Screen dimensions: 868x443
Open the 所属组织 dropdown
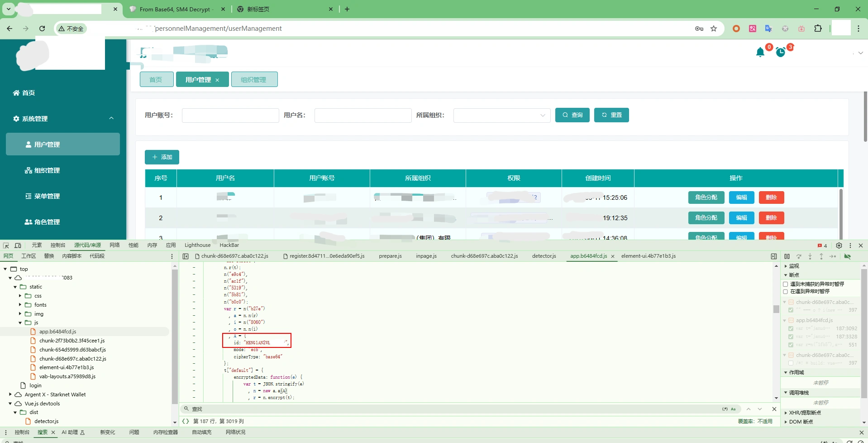point(501,115)
